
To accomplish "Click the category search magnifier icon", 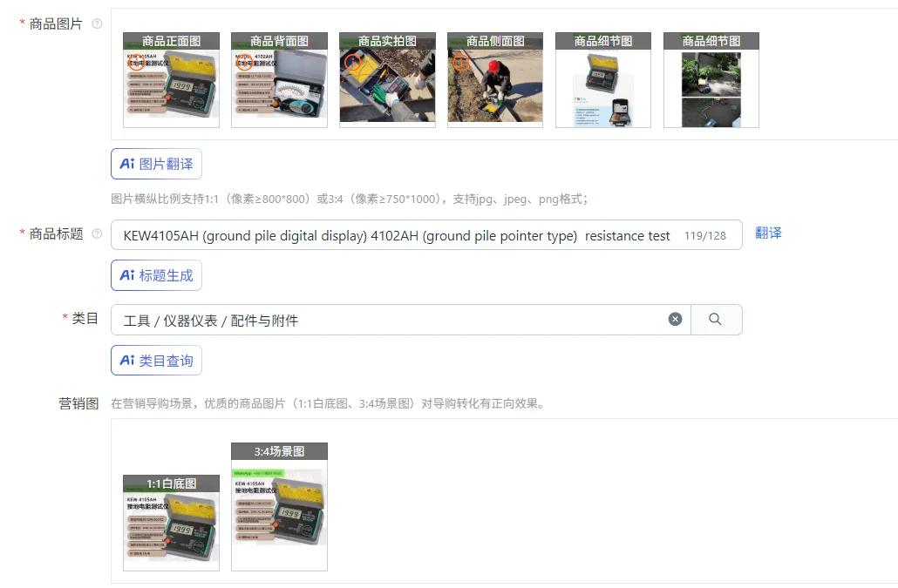I will 716,320.
